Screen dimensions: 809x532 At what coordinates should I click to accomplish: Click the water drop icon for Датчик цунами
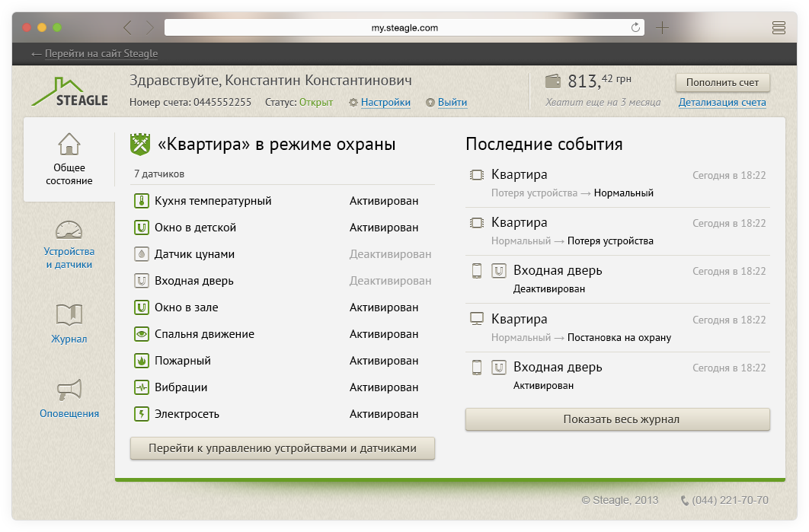pos(142,254)
